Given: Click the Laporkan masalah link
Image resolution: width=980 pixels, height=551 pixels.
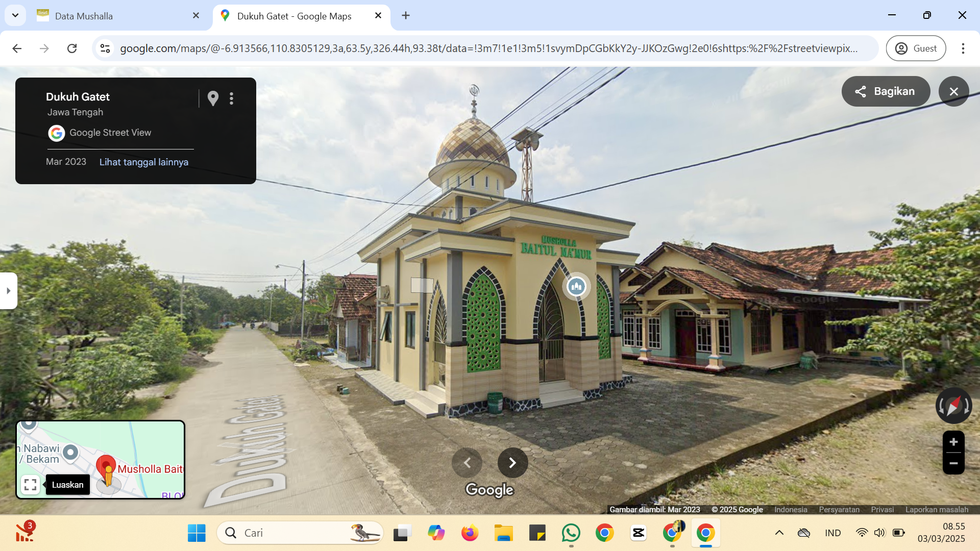Looking at the screenshot, I should click(937, 509).
